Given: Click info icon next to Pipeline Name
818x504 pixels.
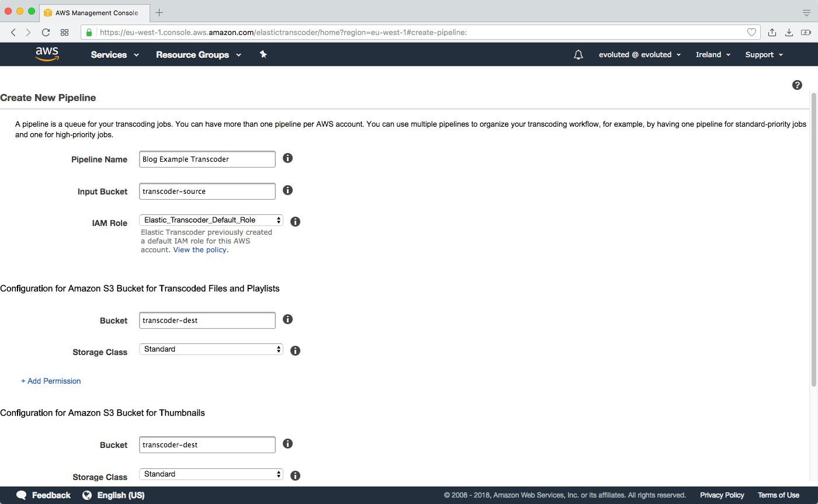Looking at the screenshot, I should (287, 158).
